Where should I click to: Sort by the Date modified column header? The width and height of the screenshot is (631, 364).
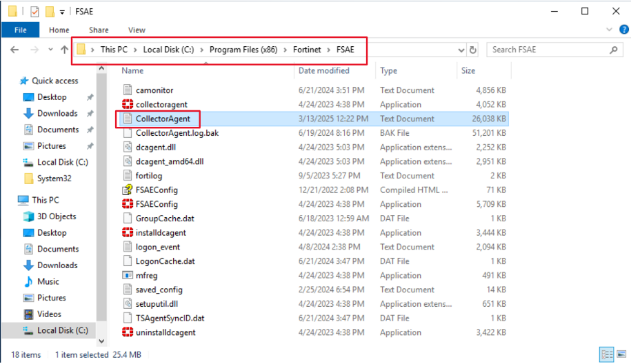pos(323,71)
